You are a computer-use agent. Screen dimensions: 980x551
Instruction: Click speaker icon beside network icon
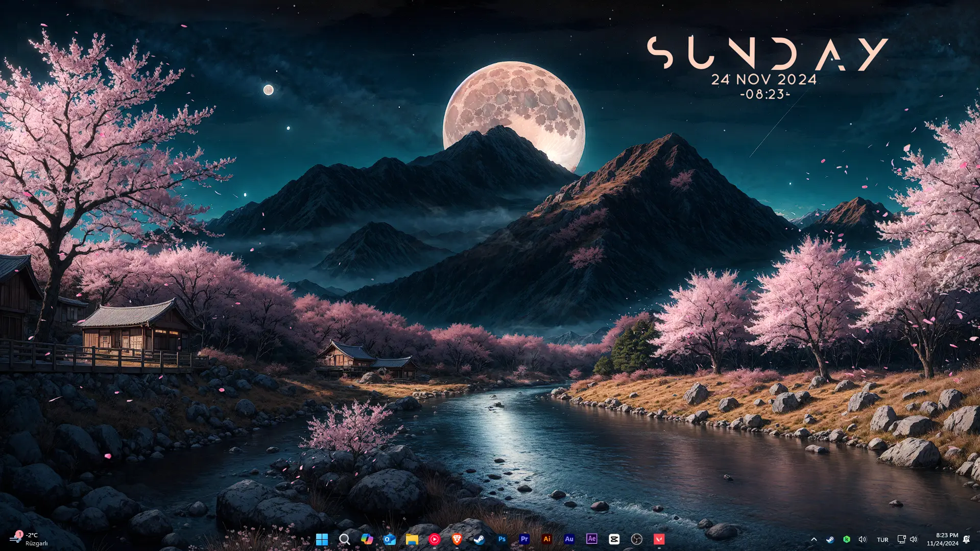[x=914, y=539]
